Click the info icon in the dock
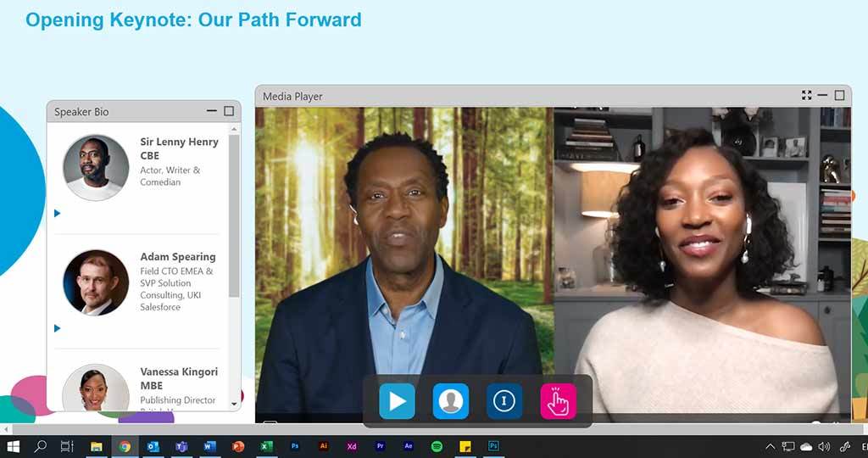This screenshot has width=868, height=458. pyautogui.click(x=504, y=401)
